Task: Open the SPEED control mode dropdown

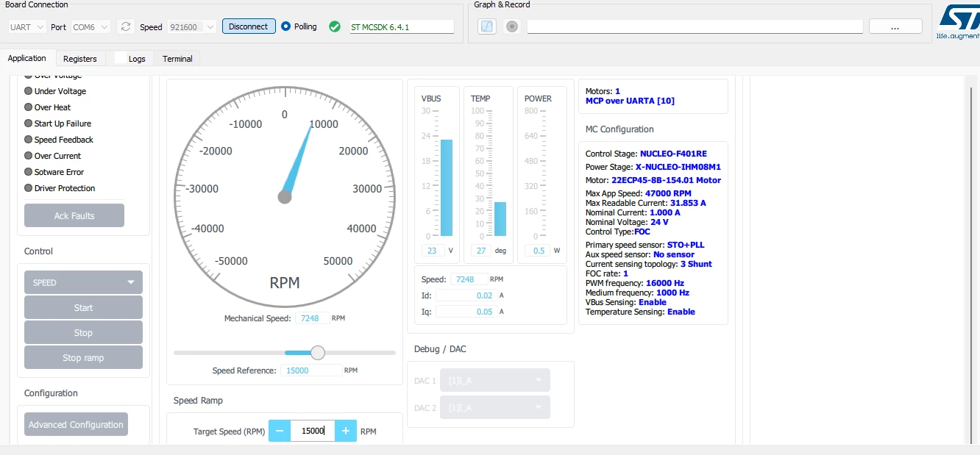Action: (83, 282)
